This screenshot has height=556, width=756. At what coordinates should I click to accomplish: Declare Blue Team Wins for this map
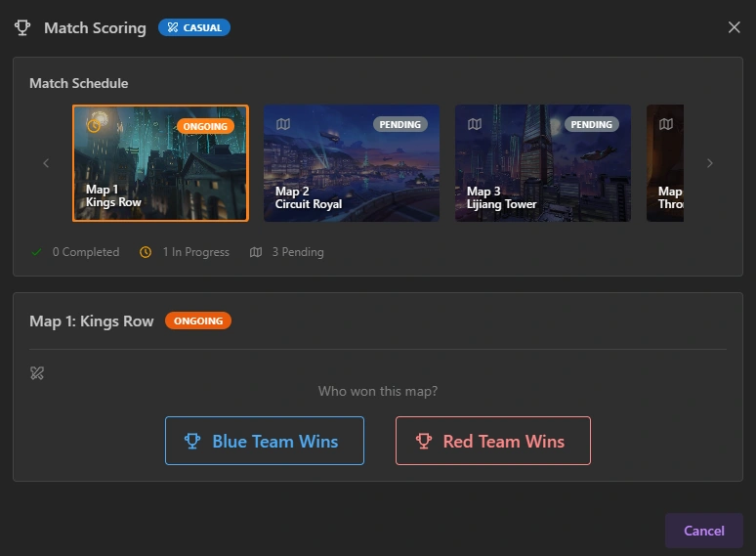(264, 441)
